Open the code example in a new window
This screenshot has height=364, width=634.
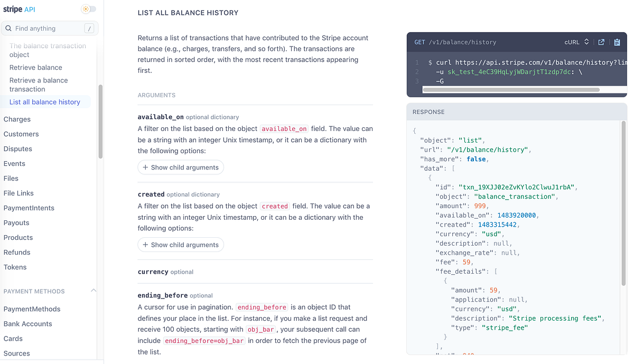(x=601, y=42)
